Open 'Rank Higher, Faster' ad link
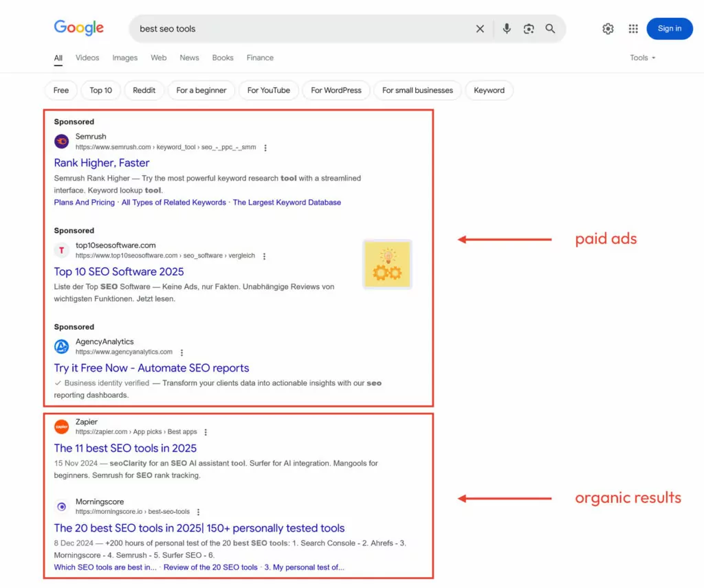704x588 pixels. [102, 163]
